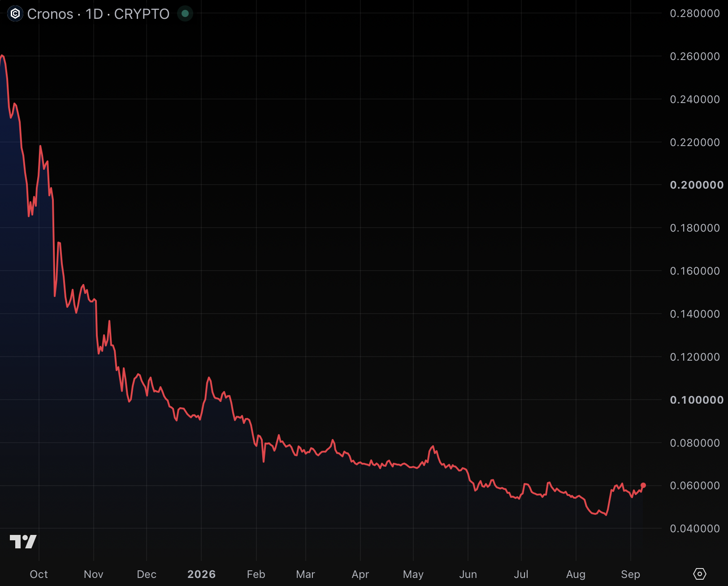This screenshot has height=586, width=728.
Task: Click the 0.200000 price axis label
Action: 697,185
